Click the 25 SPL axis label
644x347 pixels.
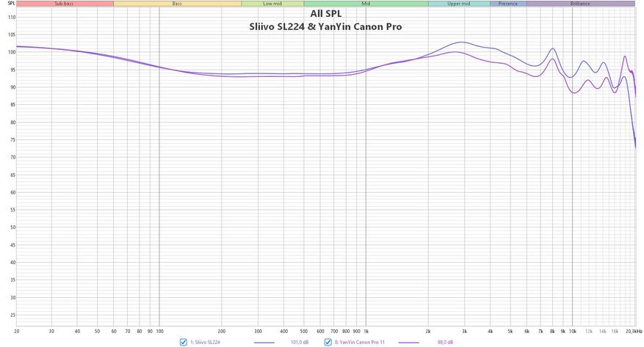(12, 315)
